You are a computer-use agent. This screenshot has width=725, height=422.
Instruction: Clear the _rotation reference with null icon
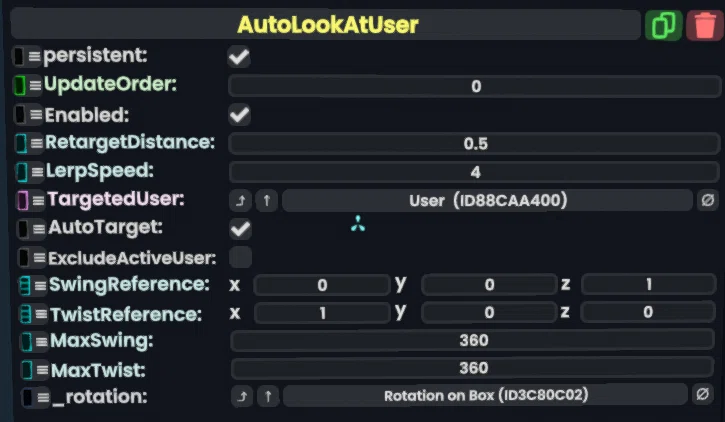point(702,394)
